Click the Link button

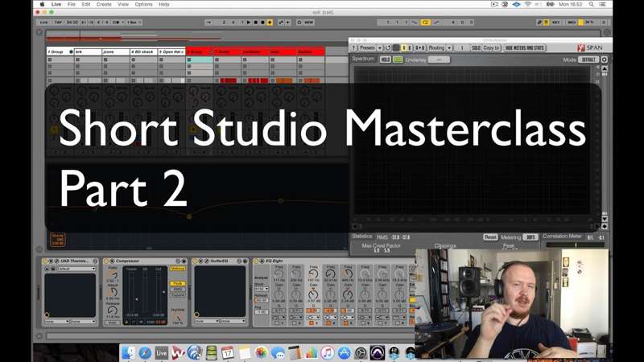click(44, 23)
